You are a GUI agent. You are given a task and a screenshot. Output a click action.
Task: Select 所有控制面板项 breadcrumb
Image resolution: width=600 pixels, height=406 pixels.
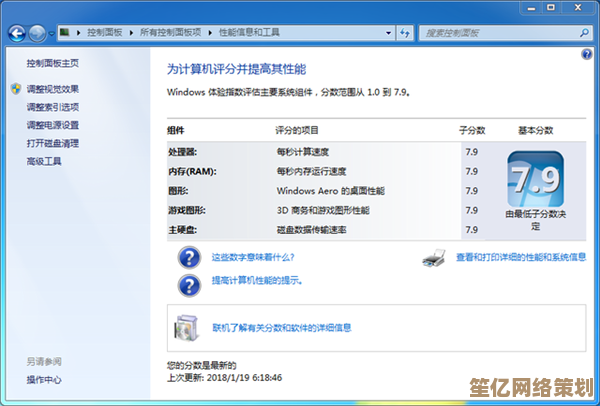pyautogui.click(x=170, y=33)
